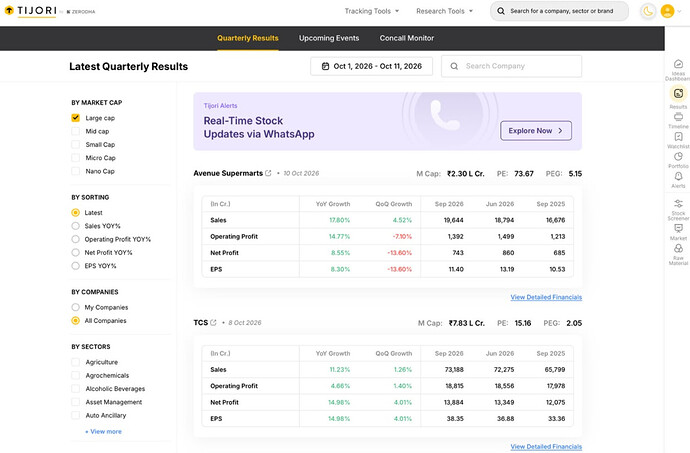Check the Nano Cap filter
Viewport: 690px width, 453px height.
pyautogui.click(x=76, y=171)
